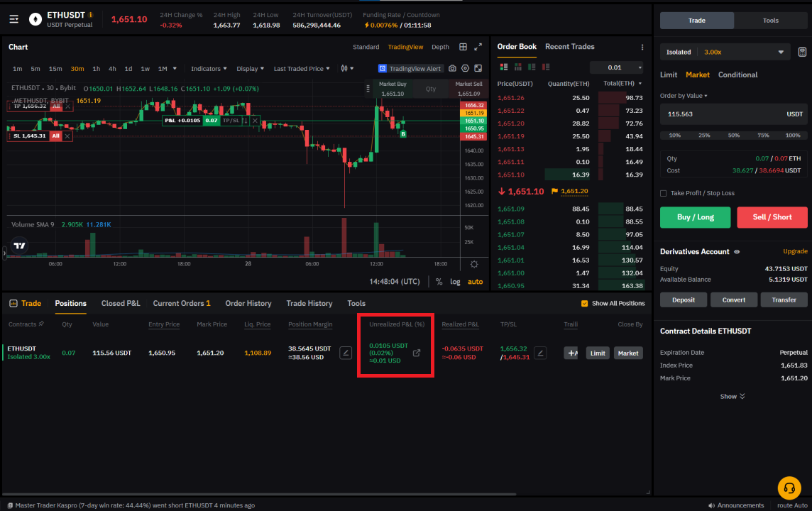
Task: Switch to Recent Trades tab
Action: click(x=570, y=47)
